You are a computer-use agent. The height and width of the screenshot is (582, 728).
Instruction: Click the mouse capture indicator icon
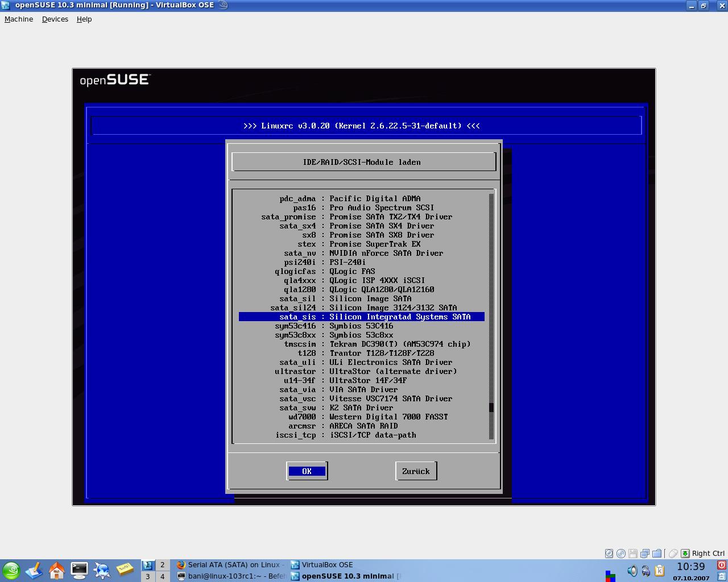[673, 553]
